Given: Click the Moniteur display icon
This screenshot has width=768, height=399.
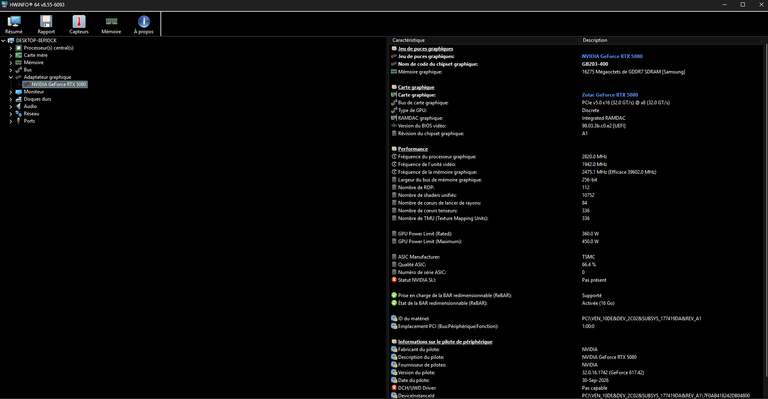Looking at the screenshot, I should click(19, 92).
